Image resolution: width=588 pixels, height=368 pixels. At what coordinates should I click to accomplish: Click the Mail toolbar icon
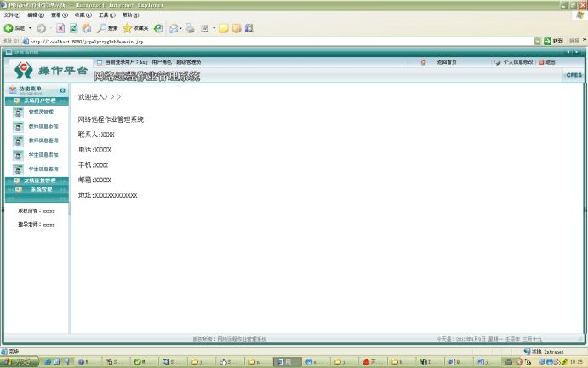coord(174,28)
